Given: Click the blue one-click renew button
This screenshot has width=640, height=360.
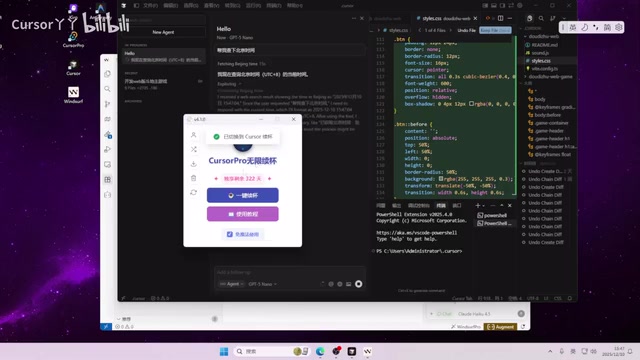Looking at the screenshot, I should (242, 195).
